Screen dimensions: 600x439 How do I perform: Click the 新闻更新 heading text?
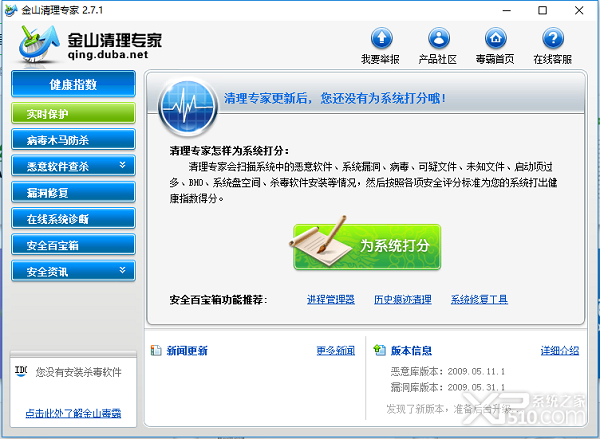(187, 351)
